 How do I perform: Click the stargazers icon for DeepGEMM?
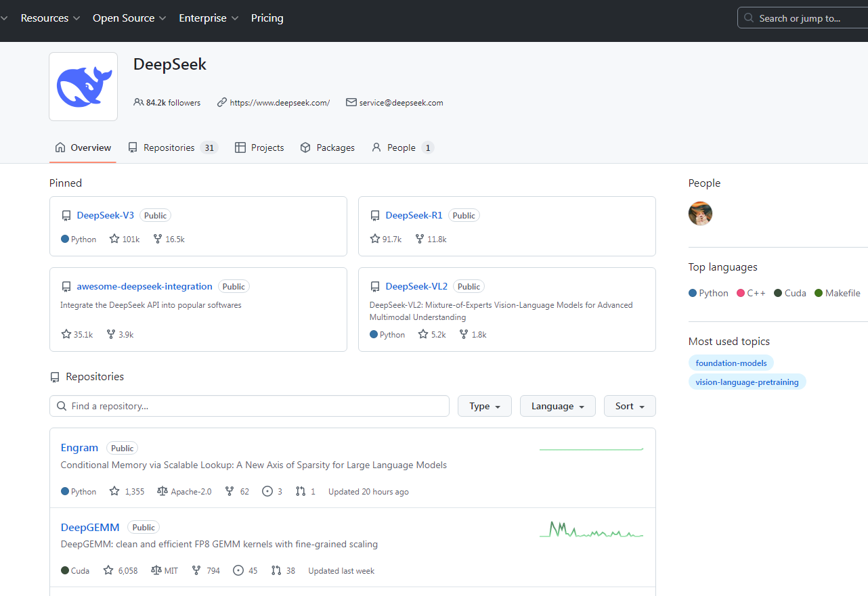point(108,571)
